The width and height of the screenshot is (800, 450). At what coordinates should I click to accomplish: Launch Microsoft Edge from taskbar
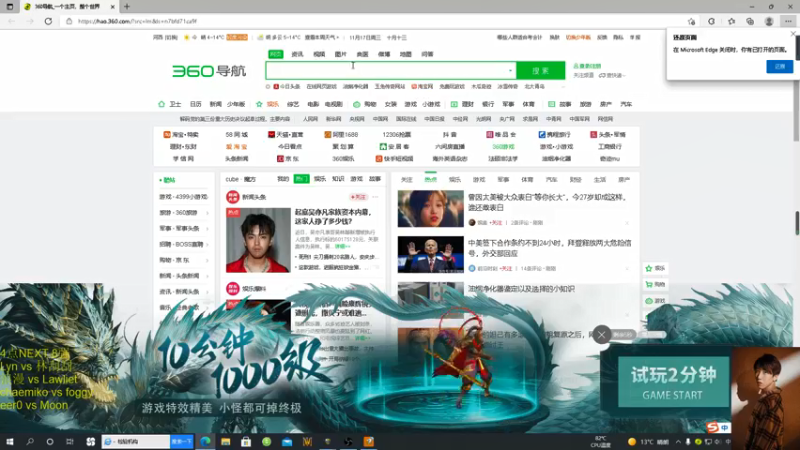[205, 442]
